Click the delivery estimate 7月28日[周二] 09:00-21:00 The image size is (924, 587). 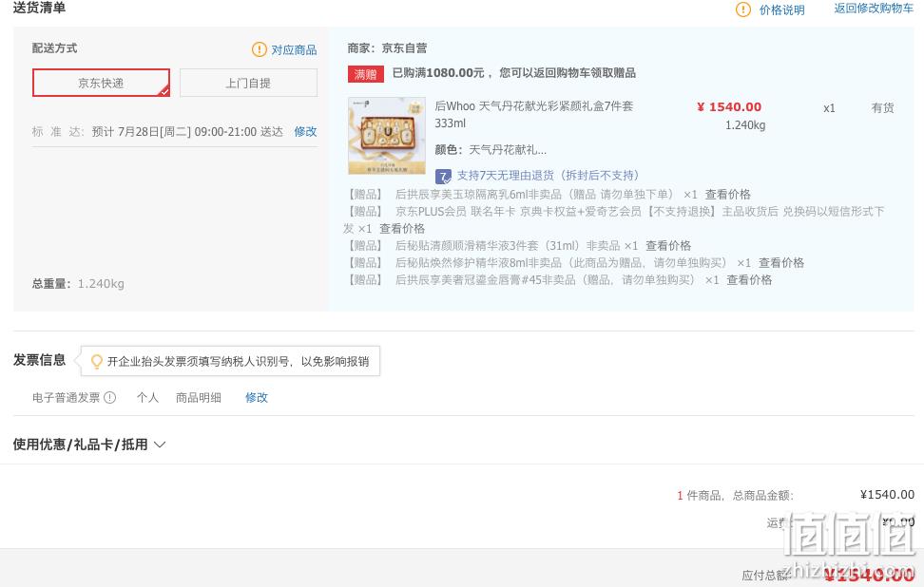coord(187,131)
